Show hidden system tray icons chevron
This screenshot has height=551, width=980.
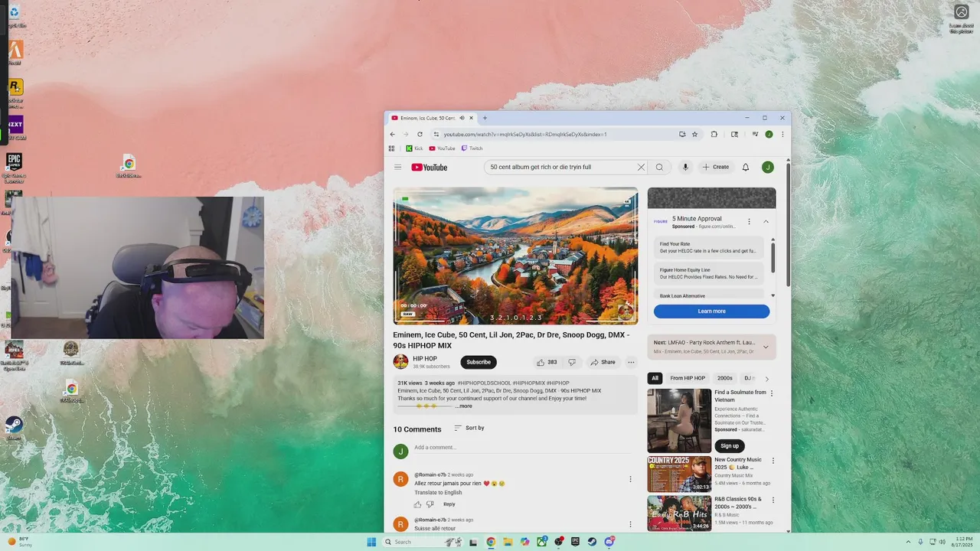(x=909, y=542)
